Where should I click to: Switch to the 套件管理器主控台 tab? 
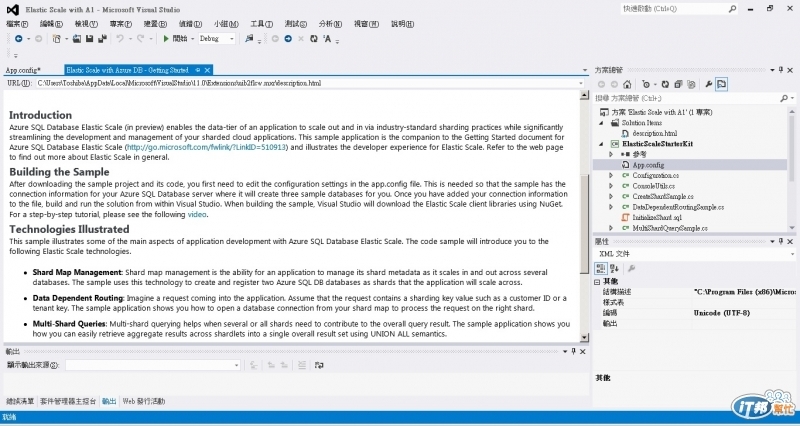tap(68, 402)
